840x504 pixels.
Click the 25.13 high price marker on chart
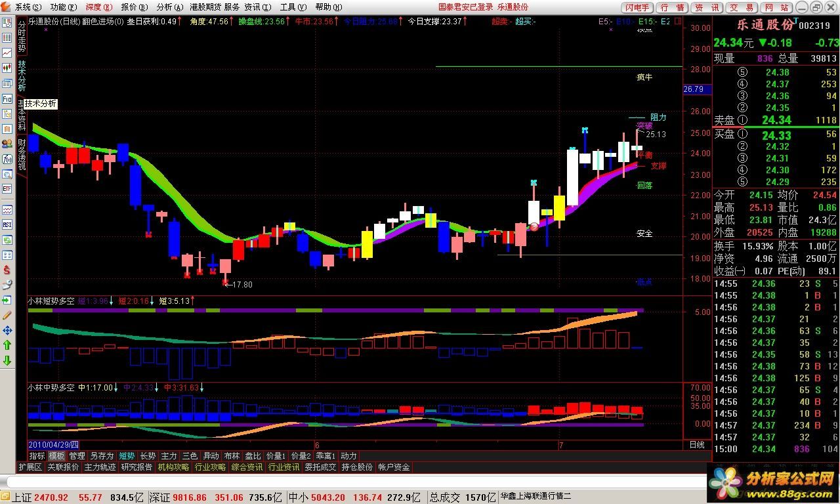(x=656, y=135)
